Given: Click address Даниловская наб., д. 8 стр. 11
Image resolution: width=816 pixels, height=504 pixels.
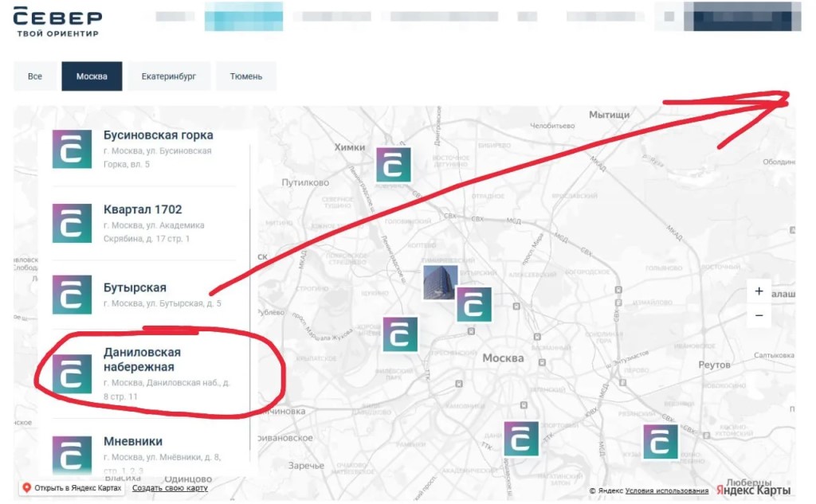Looking at the screenshot, I should click(166, 389).
